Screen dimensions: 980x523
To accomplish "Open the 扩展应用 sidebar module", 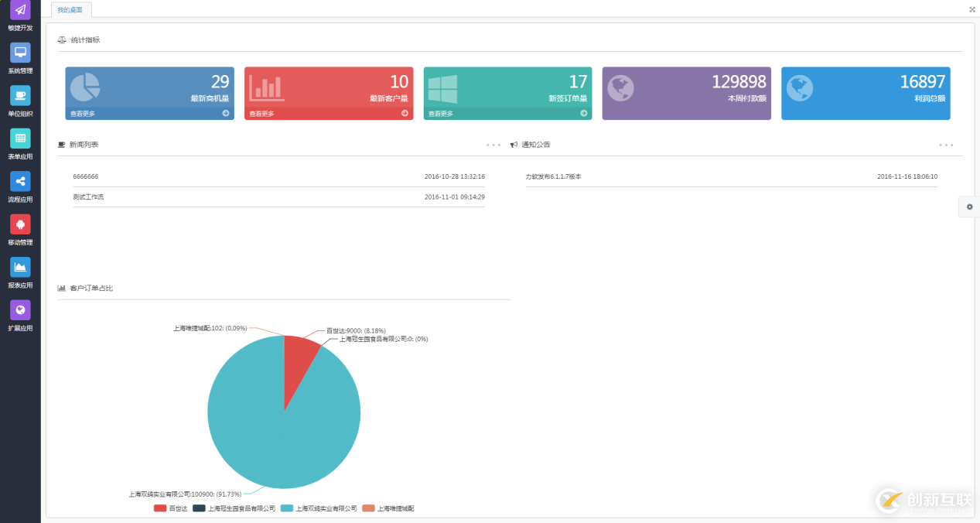I will pyautogui.click(x=20, y=316).
